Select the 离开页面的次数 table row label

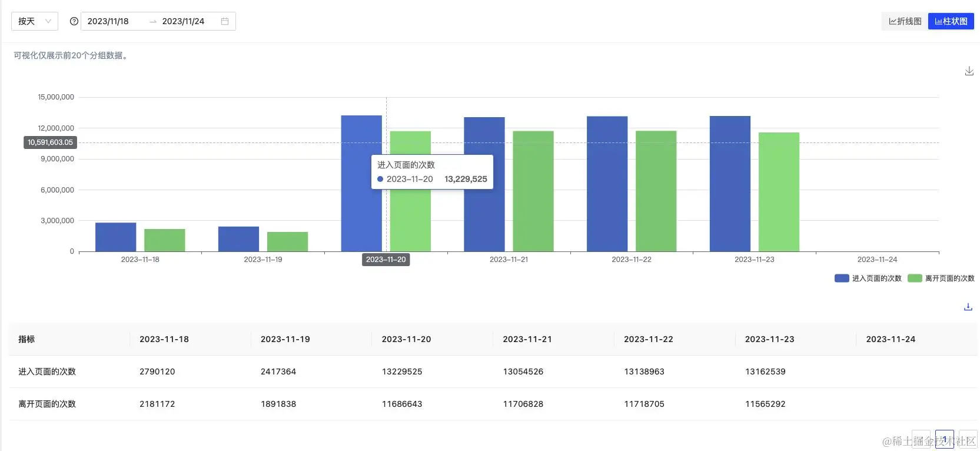point(47,404)
